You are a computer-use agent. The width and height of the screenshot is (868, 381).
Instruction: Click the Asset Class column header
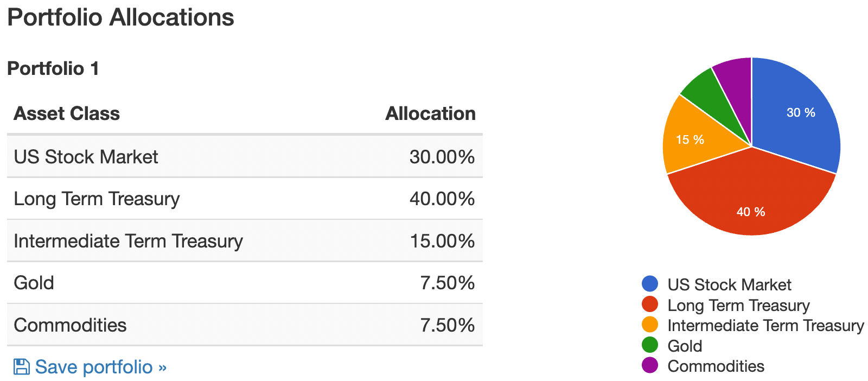coord(67,113)
